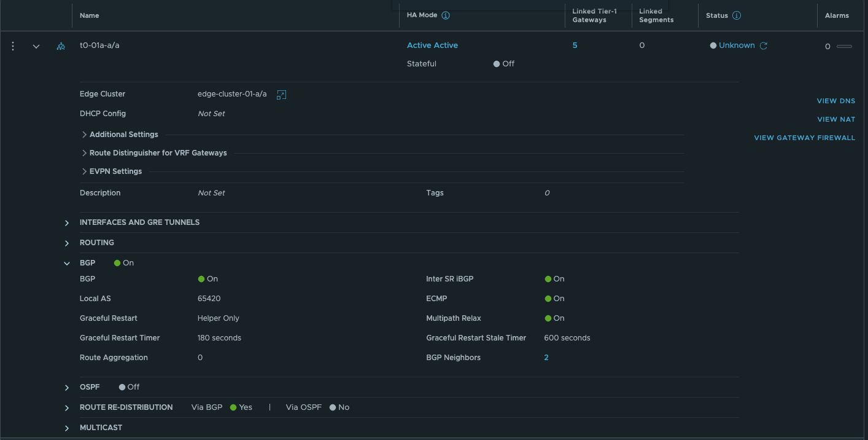This screenshot has height=440, width=868.
Task: Expand the INTERFACES AND GRE TUNNELS section
Action: 67,222
